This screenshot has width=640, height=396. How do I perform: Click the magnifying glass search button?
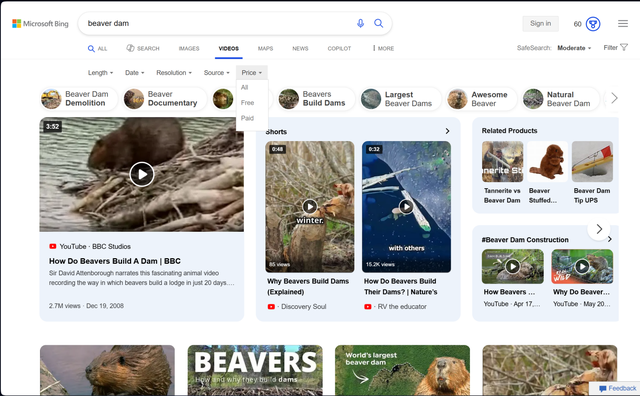tap(379, 23)
